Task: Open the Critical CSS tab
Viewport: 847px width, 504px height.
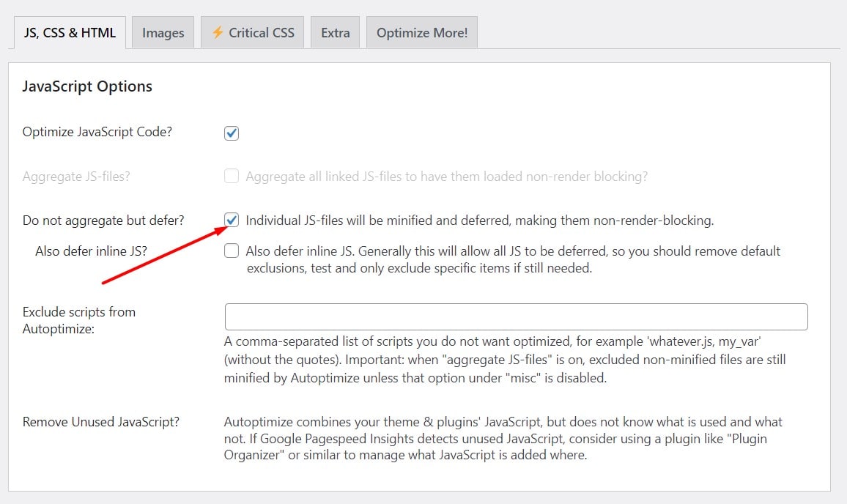Action: coord(252,31)
